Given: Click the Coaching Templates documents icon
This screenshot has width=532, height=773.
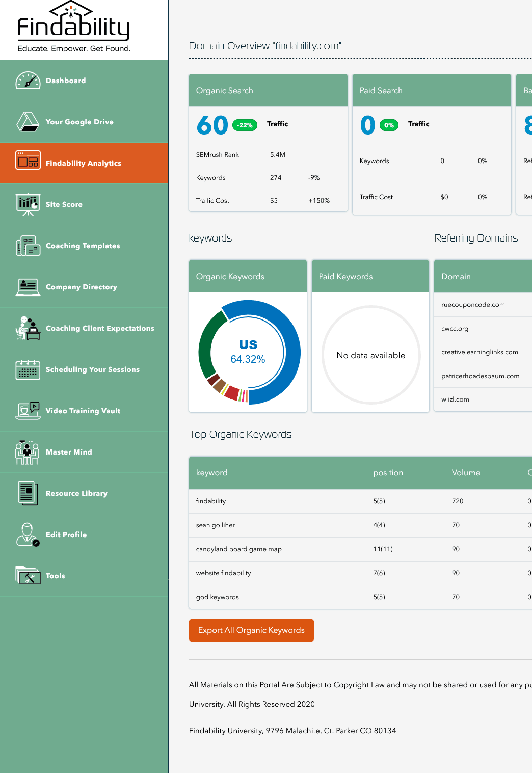Looking at the screenshot, I should 28,246.
